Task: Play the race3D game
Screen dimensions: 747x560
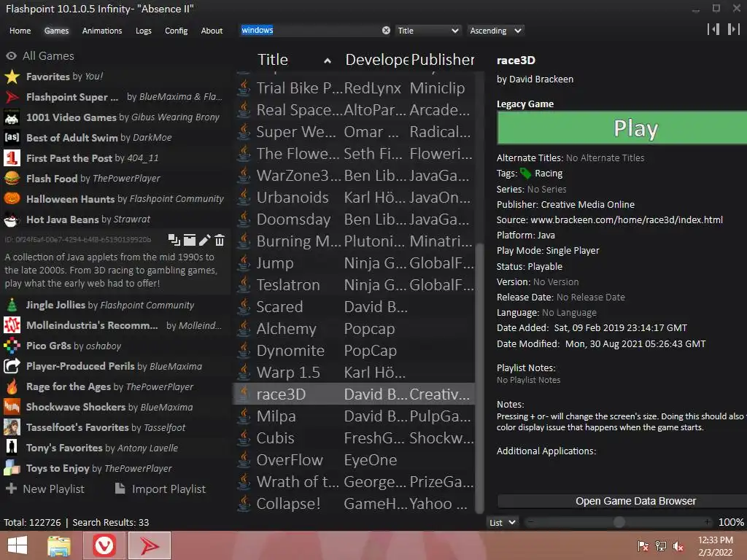Action: pyautogui.click(x=622, y=128)
